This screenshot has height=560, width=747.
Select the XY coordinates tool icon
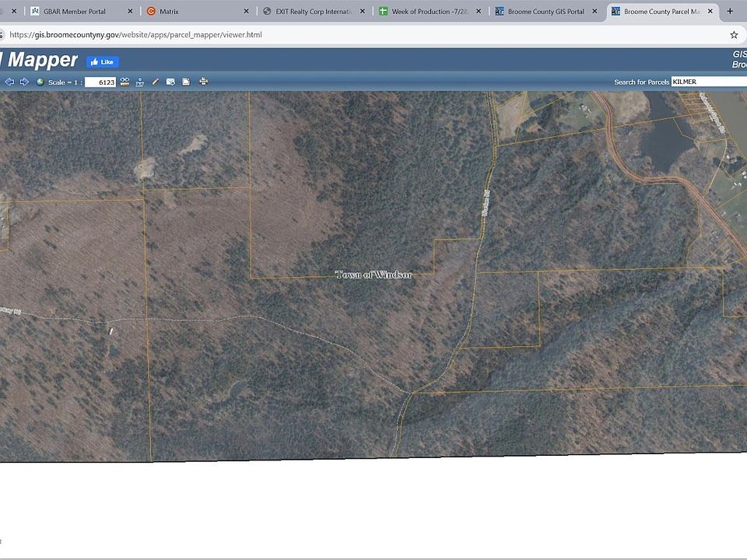pyautogui.click(x=140, y=82)
